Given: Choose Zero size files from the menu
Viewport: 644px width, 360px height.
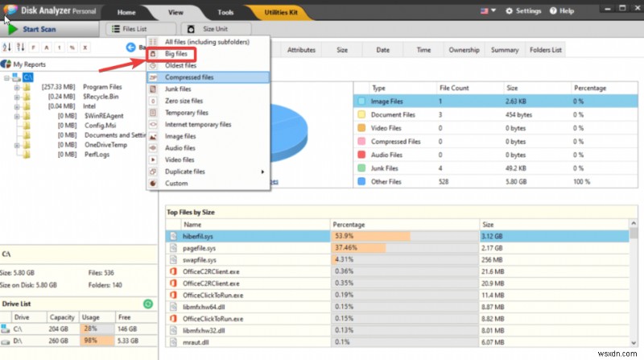Looking at the screenshot, I should (x=208, y=101).
